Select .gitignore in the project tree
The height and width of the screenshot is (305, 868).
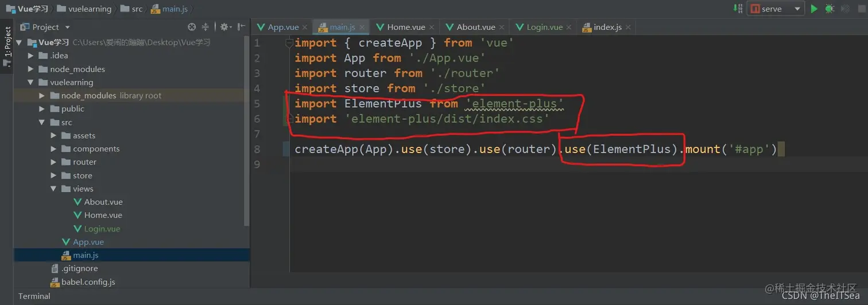(80, 268)
